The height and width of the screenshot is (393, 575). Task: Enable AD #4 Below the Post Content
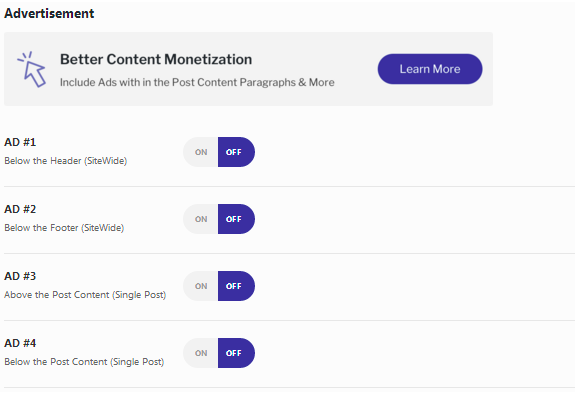point(201,353)
